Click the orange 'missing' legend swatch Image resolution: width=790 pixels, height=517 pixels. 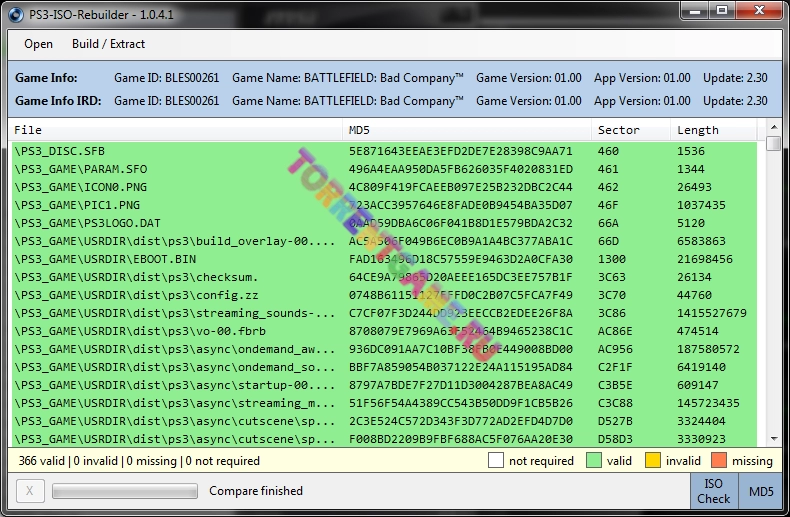click(x=719, y=461)
